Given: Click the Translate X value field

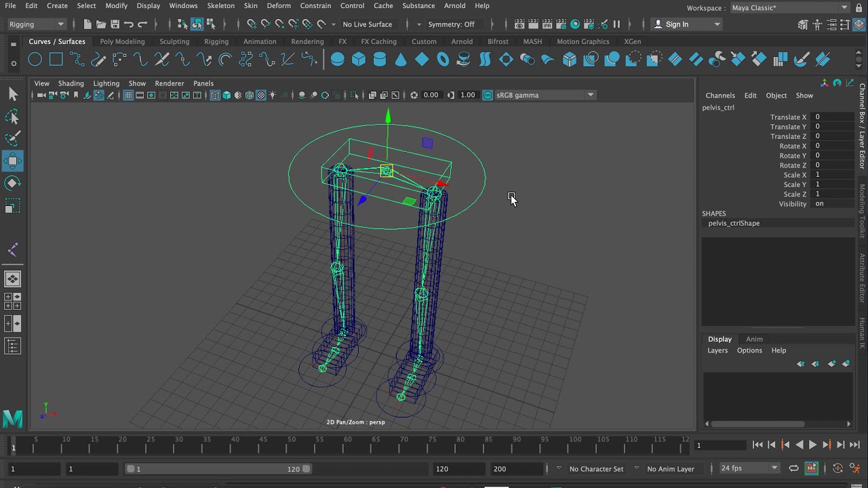Looking at the screenshot, I should tap(833, 117).
